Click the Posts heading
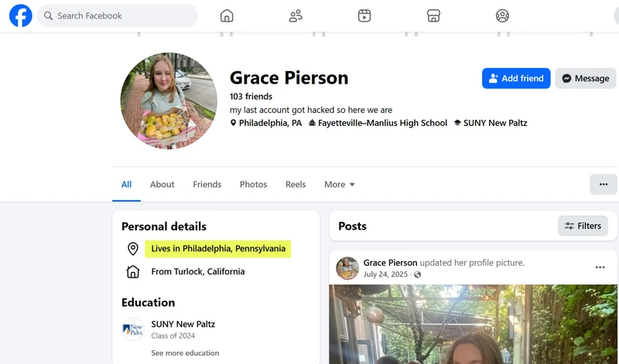This screenshot has height=364, width=619. pos(353,226)
